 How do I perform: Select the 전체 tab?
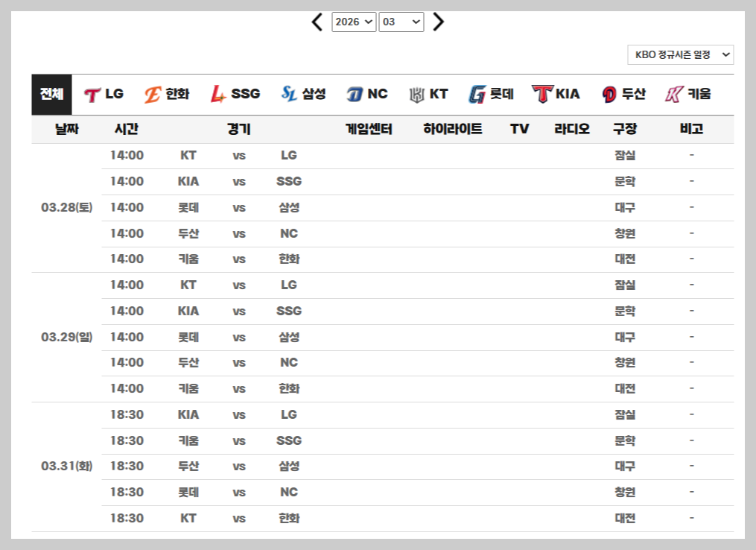point(51,94)
